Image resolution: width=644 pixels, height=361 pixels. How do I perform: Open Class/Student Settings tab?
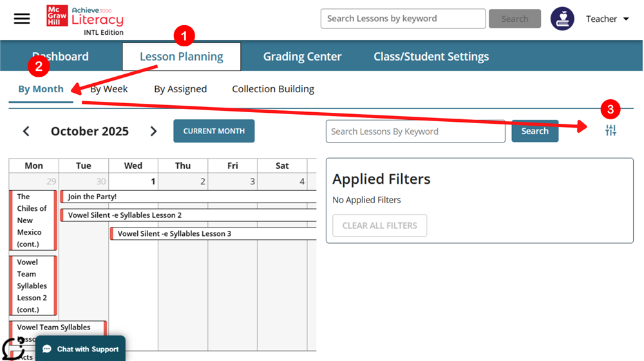(x=431, y=57)
